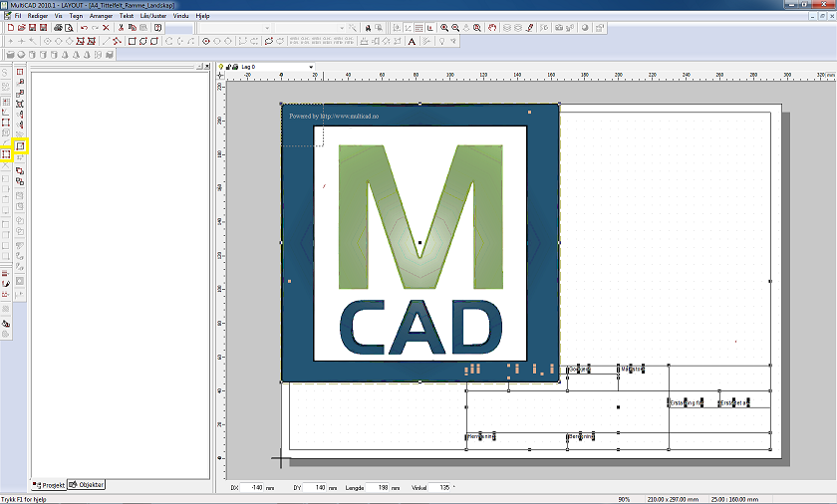837x504 pixels.
Task: Click the Cut scissors icon
Action: (x=122, y=28)
